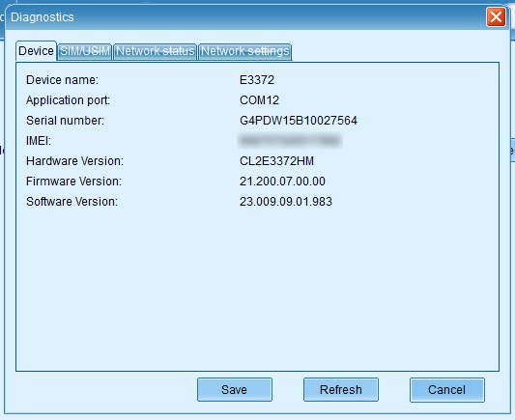Refresh the diagnostics information
Screen dimensions: 515x420
coord(341,390)
